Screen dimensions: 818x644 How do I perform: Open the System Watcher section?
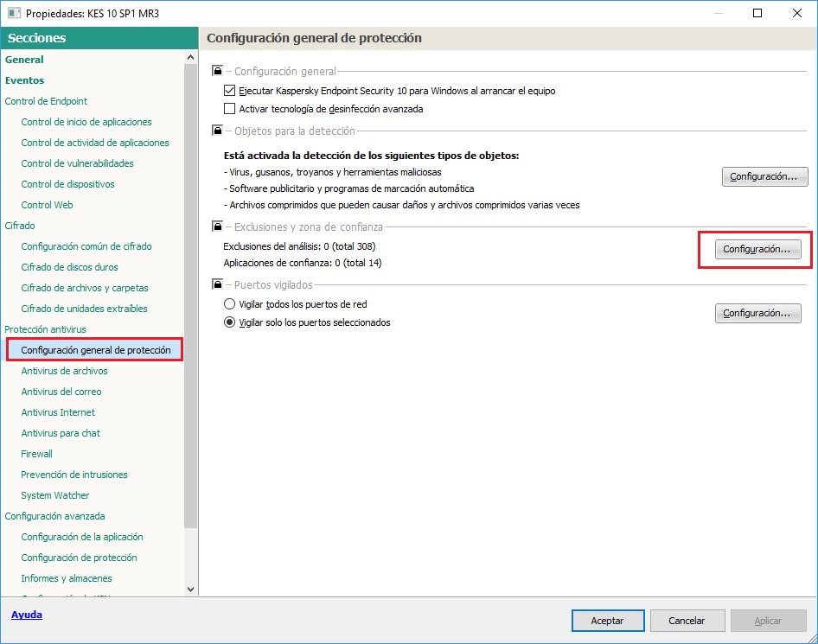pos(54,495)
